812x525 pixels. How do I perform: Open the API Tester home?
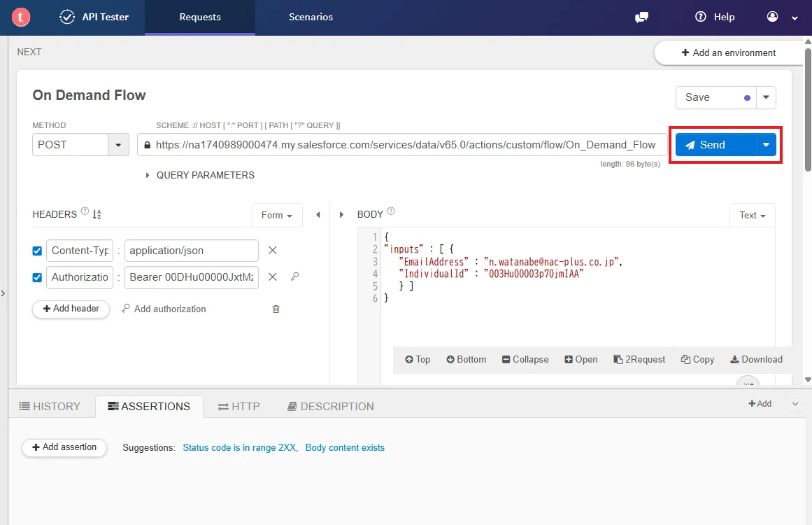(94, 17)
